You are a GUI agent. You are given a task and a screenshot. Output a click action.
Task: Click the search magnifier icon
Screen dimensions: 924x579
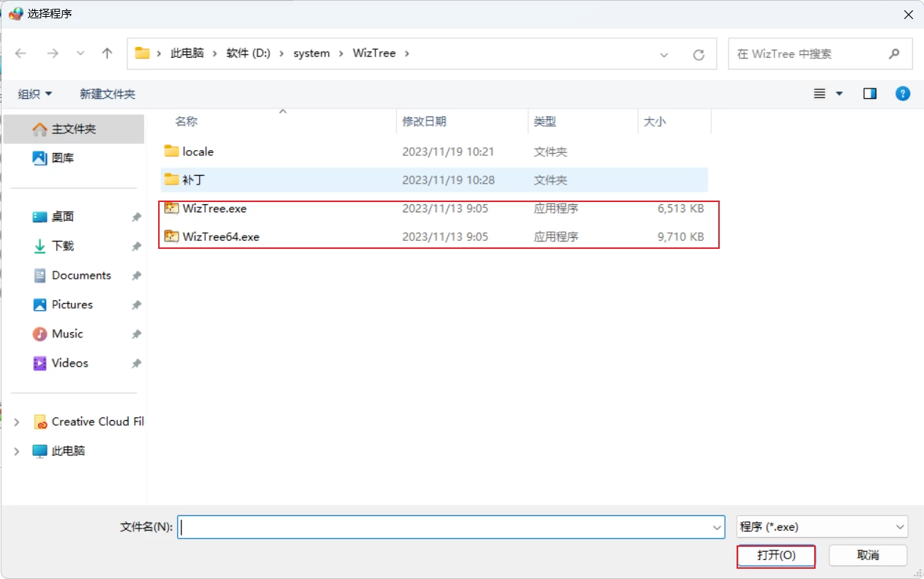pos(894,53)
